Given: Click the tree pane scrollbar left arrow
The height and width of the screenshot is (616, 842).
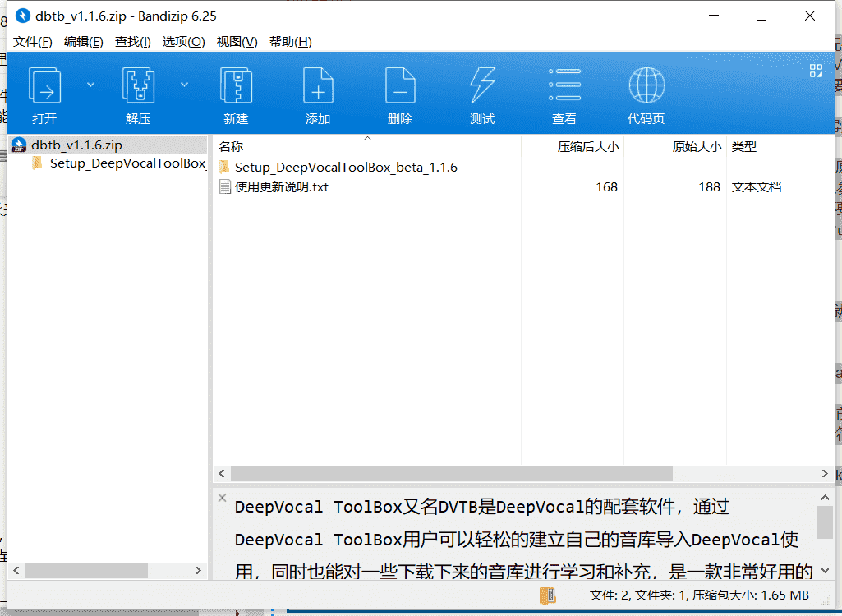Looking at the screenshot, I should (x=16, y=570).
